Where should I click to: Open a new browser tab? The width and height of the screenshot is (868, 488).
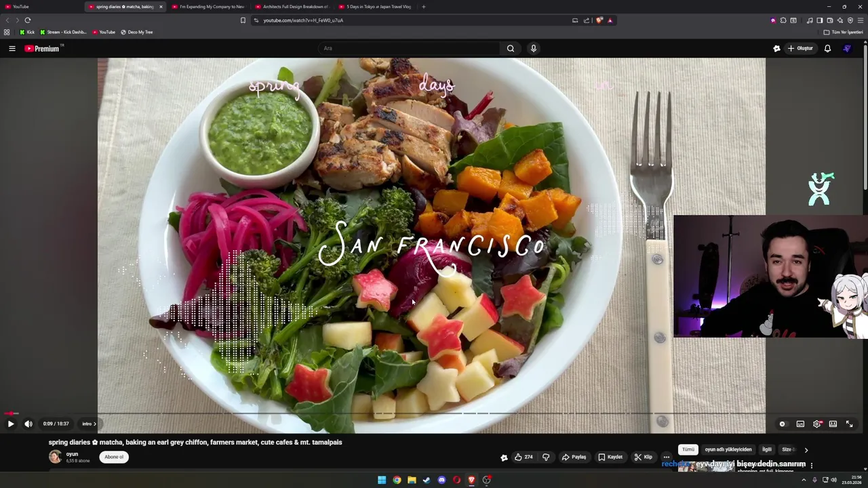424,7
